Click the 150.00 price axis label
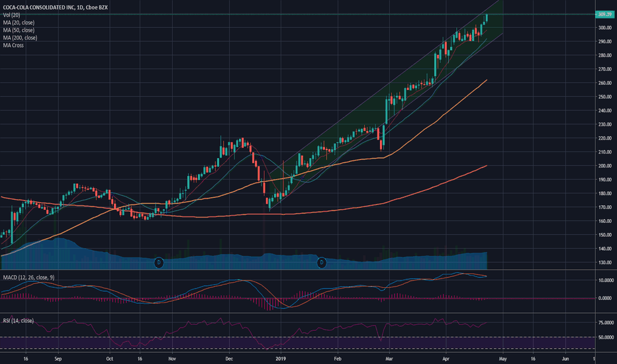The image size is (617, 364). coord(605,235)
